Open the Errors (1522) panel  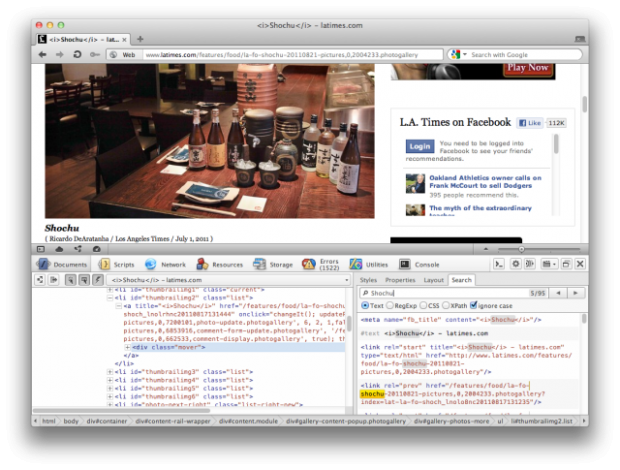click(x=321, y=264)
